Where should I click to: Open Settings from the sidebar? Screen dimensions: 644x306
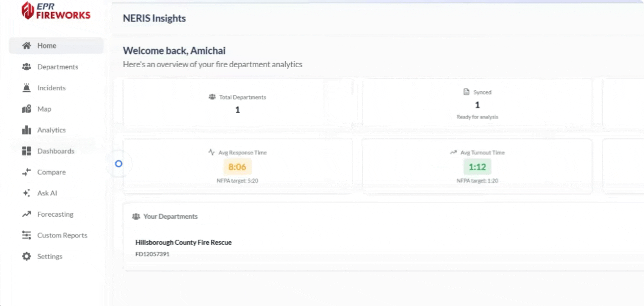56,257
